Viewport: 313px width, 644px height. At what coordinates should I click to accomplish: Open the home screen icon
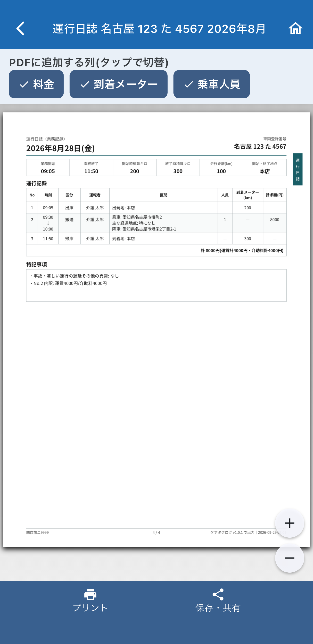click(296, 28)
